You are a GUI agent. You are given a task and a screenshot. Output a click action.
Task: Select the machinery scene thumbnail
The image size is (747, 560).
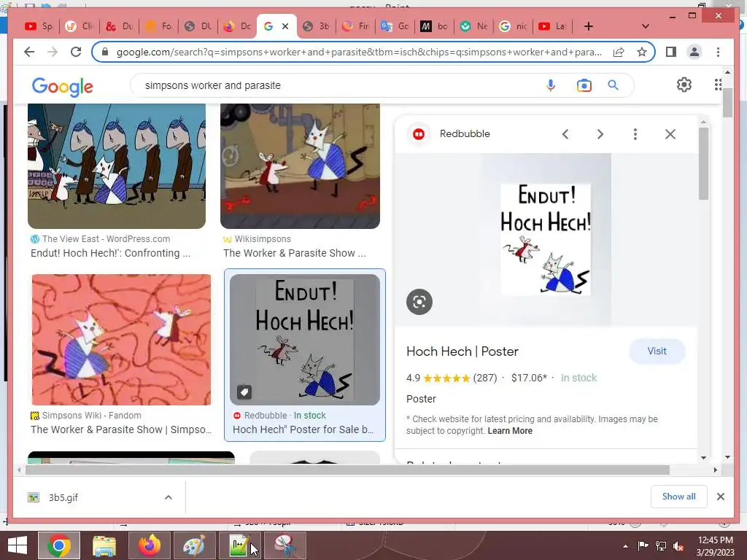click(300, 166)
